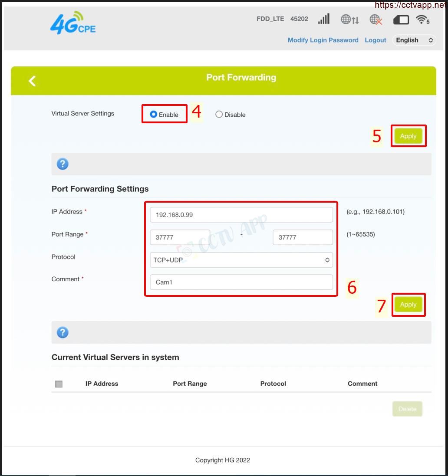Click the IP Address input field
The height and width of the screenshot is (476, 448).
pos(241,215)
